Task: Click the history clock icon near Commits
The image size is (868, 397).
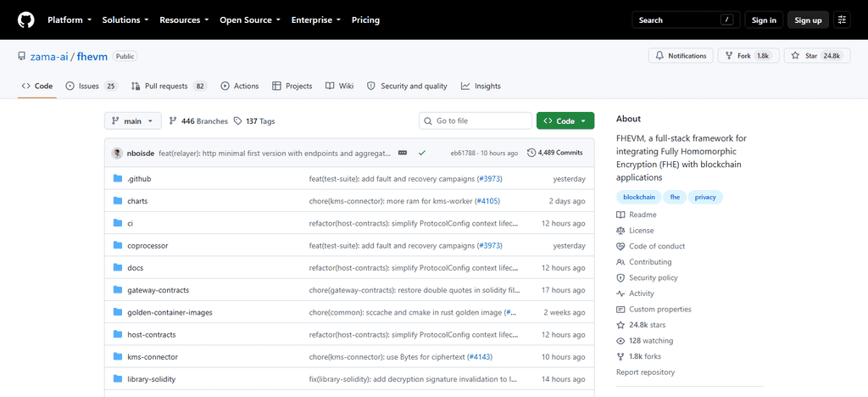Action: pos(531,153)
